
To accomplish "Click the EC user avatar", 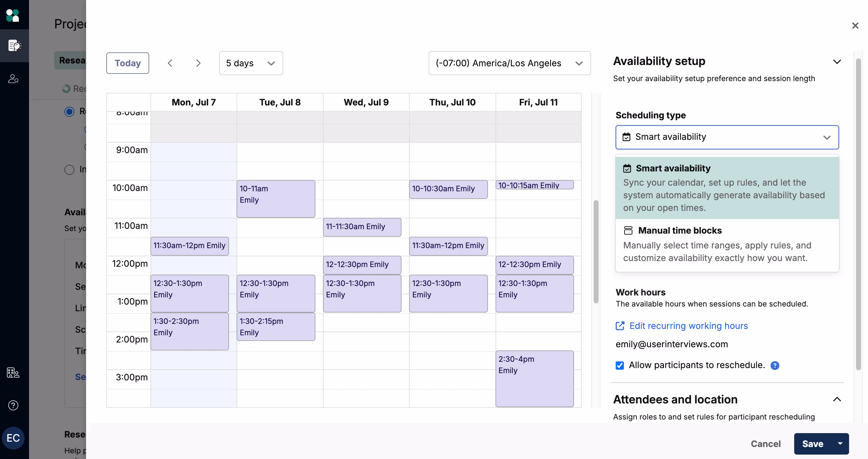I will coord(13,438).
